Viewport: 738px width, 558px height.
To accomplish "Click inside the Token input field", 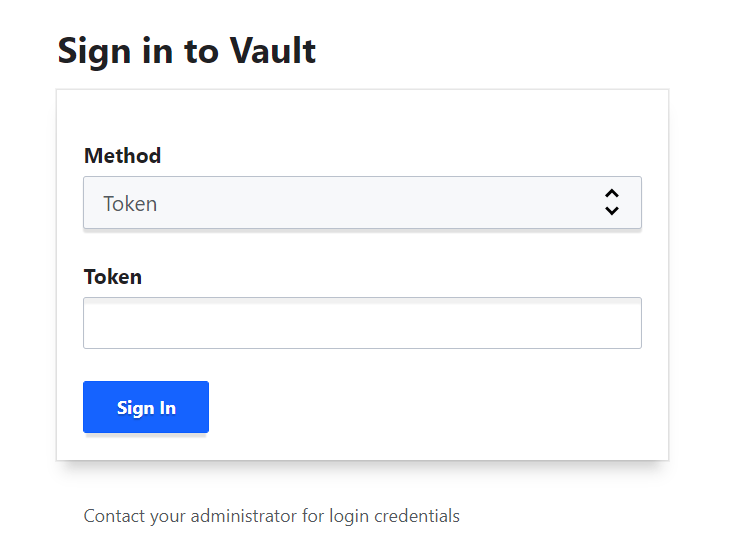I will tap(361, 323).
